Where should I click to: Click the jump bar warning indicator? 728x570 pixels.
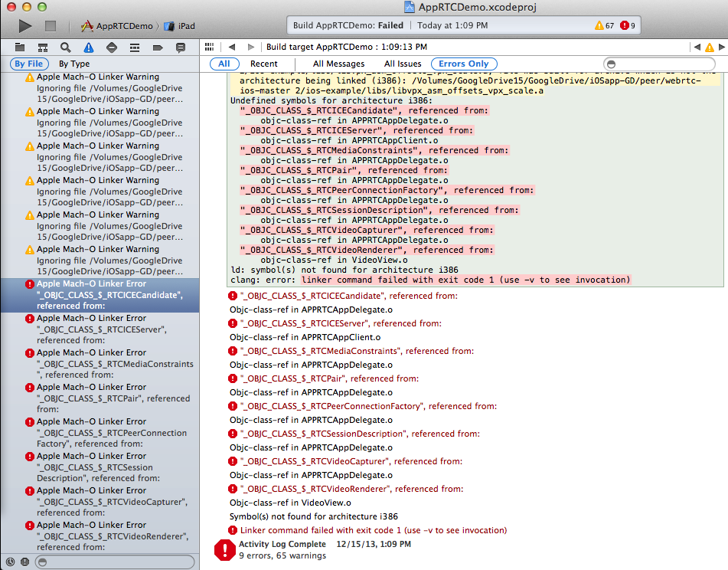(710, 47)
